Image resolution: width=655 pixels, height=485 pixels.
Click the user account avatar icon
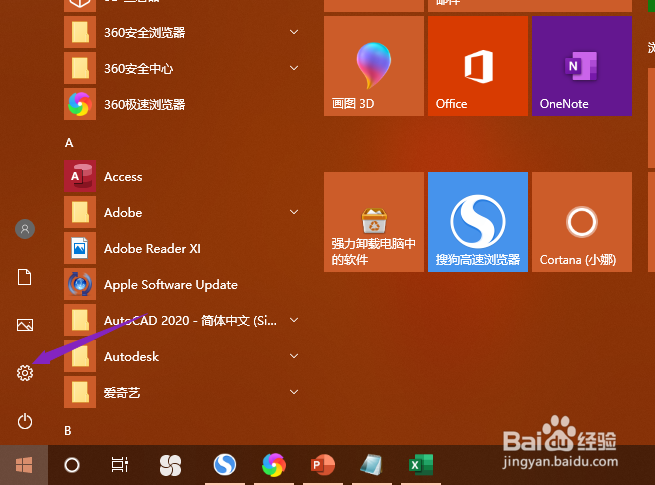click(25, 229)
